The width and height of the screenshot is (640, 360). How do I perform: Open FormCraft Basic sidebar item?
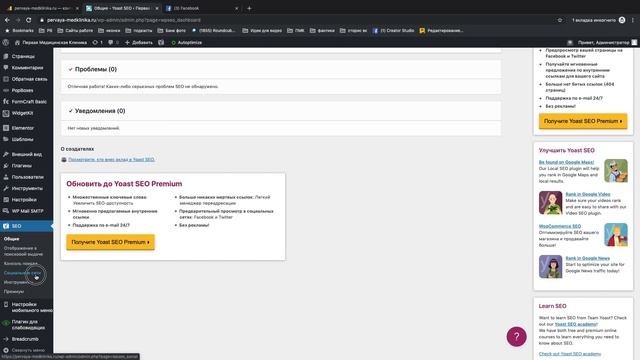(29, 102)
